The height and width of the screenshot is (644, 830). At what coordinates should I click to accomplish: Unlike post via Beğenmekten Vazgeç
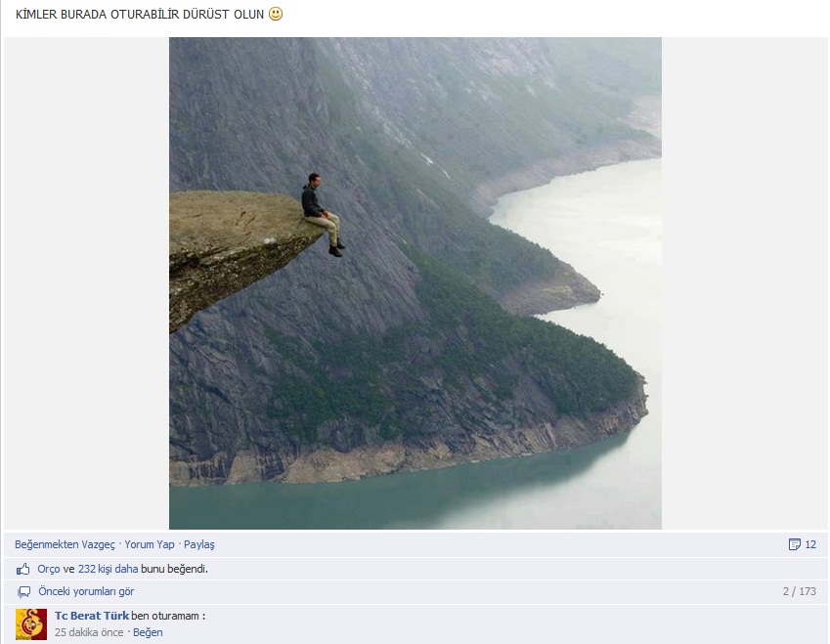click(65, 544)
